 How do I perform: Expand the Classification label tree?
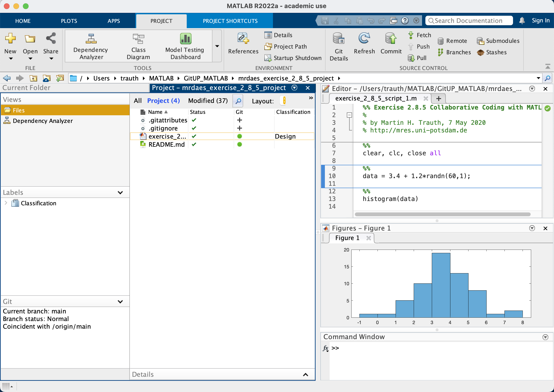click(x=6, y=203)
